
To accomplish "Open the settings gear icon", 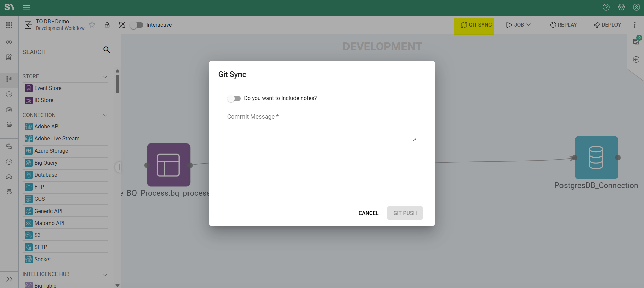I will (x=621, y=7).
